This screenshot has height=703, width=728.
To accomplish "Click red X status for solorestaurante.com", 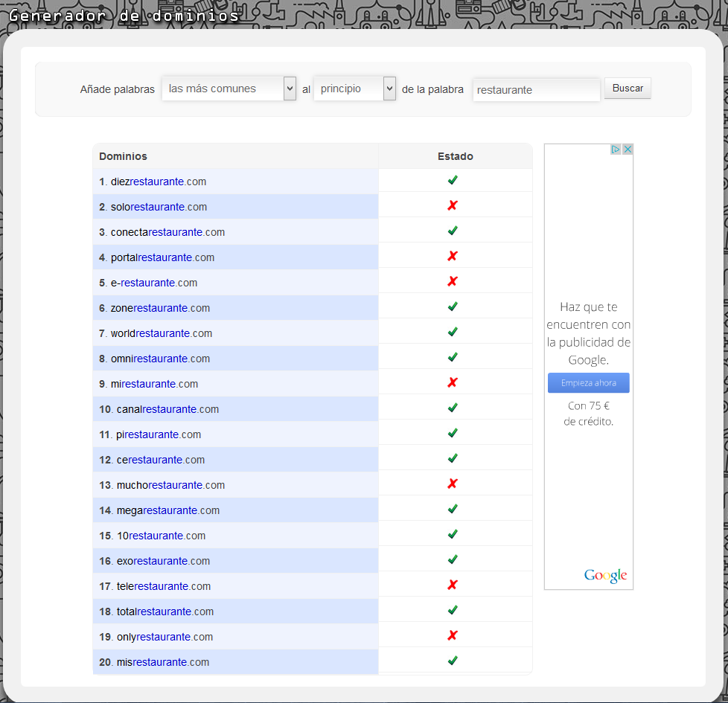I will pos(453,206).
